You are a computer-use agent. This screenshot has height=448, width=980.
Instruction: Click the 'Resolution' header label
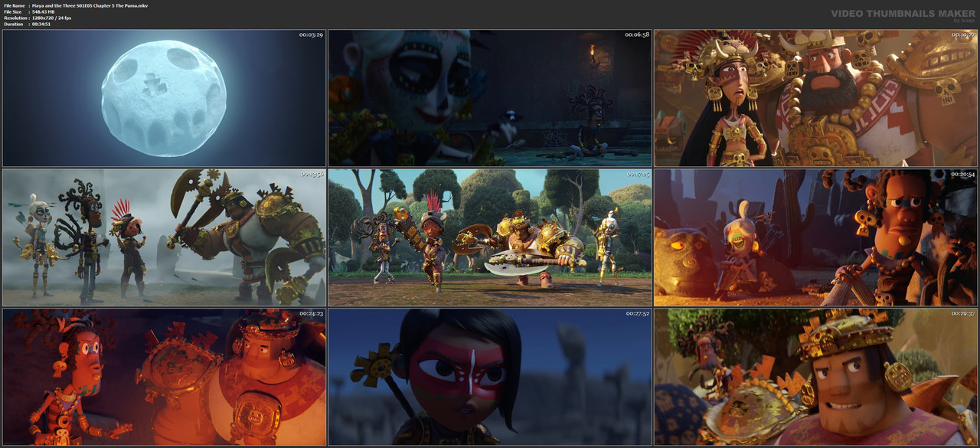click(15, 18)
